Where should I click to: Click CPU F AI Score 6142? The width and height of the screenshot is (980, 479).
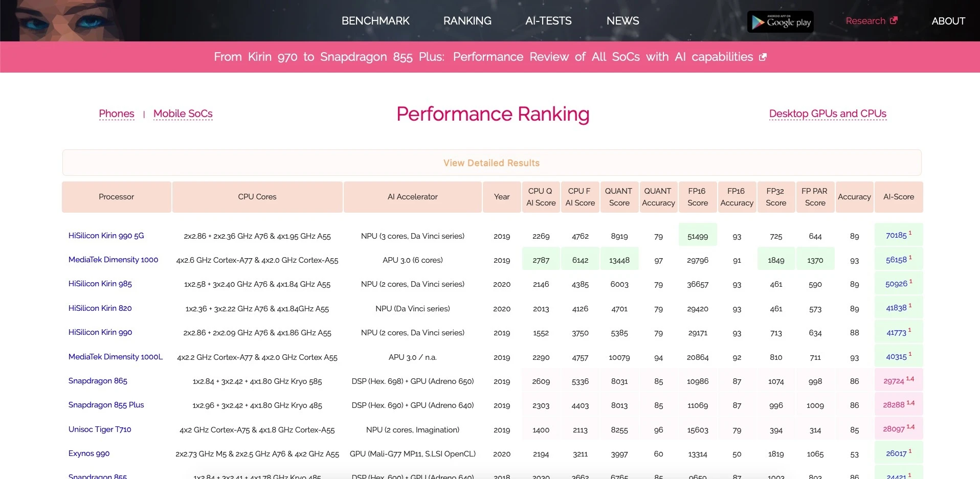(x=580, y=260)
